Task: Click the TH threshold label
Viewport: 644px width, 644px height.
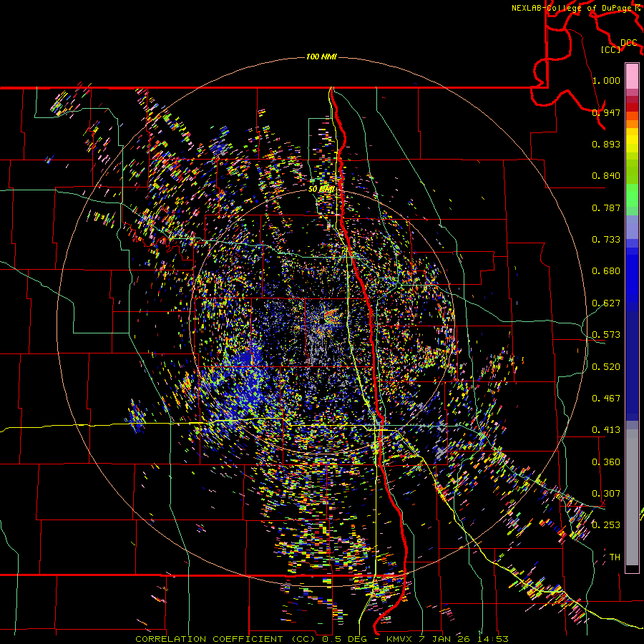Action: coord(615,557)
